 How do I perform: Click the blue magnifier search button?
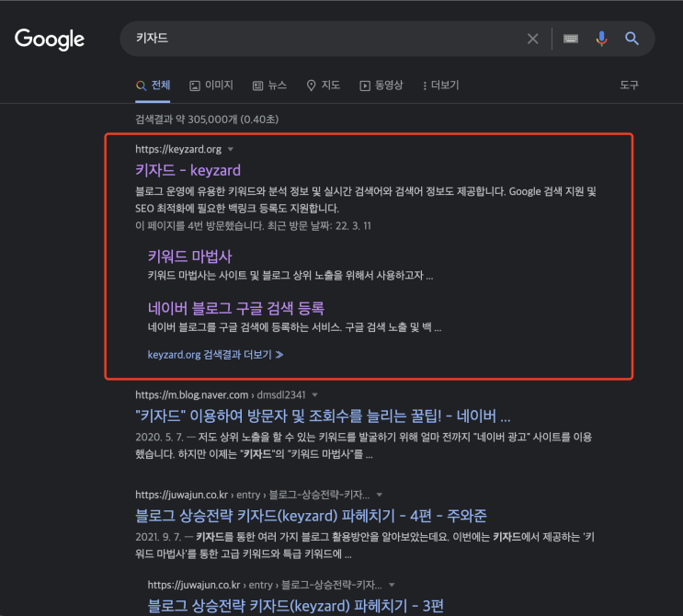[632, 39]
